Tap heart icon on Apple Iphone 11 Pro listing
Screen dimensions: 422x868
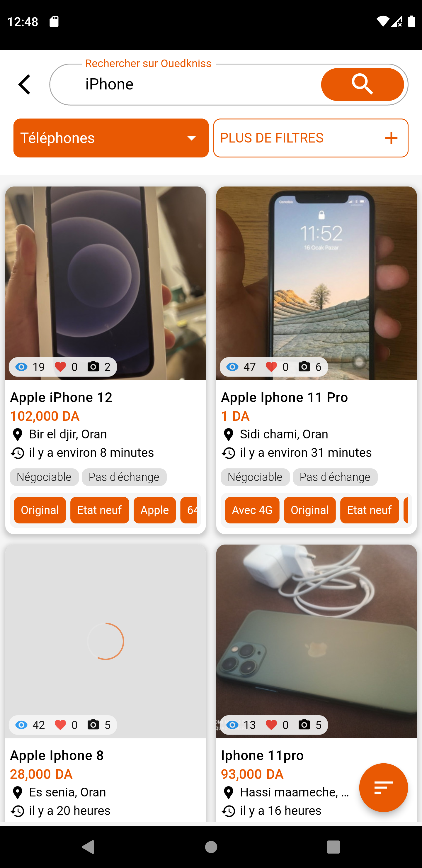click(x=271, y=367)
